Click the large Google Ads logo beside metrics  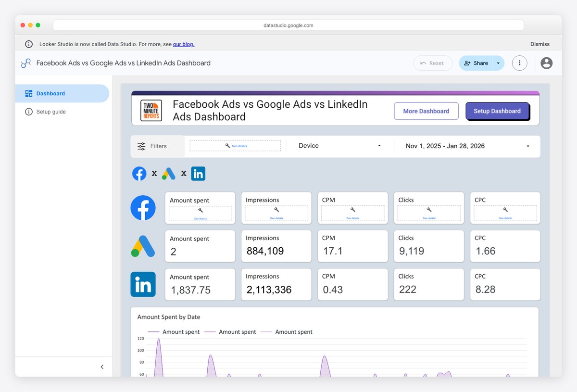coord(143,246)
